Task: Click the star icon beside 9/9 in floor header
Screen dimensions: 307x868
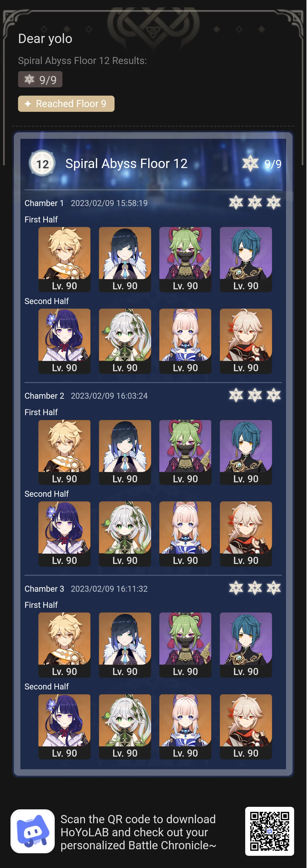Action: tap(250, 164)
